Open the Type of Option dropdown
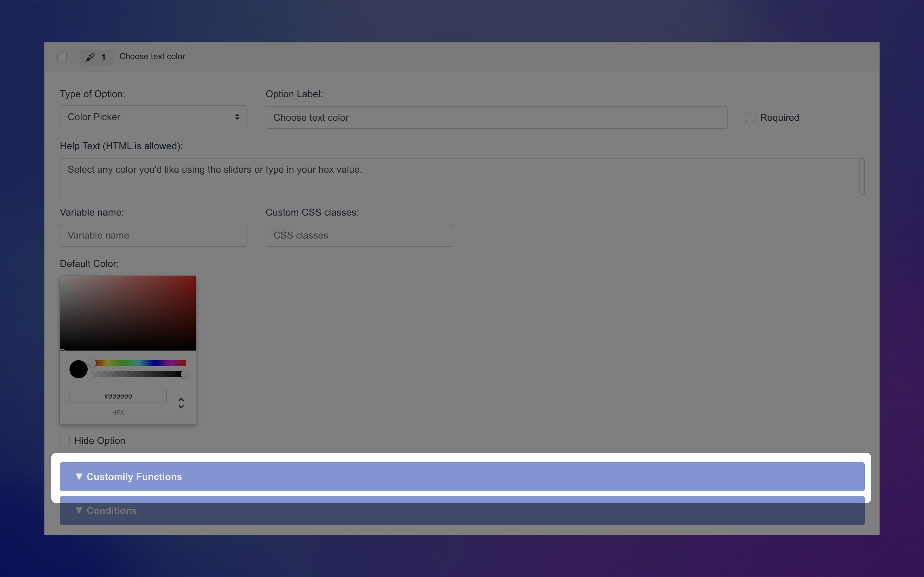This screenshot has width=924, height=577. (153, 116)
